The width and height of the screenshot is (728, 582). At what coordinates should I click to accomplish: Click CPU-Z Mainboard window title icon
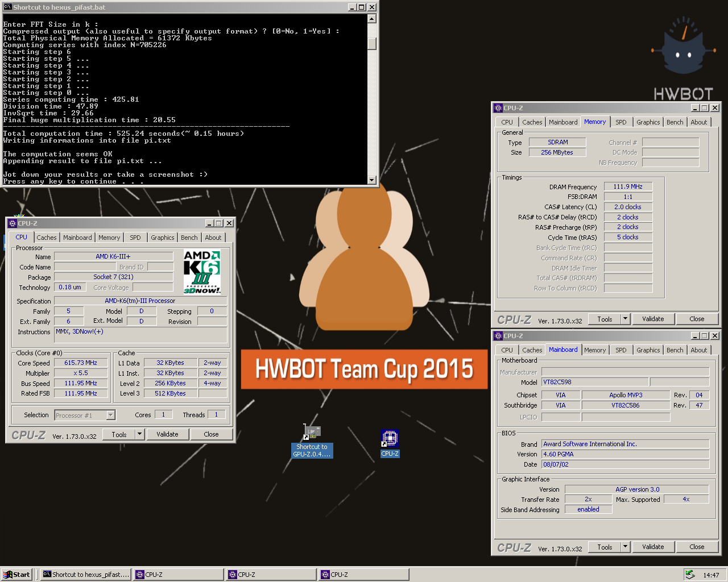coord(498,336)
